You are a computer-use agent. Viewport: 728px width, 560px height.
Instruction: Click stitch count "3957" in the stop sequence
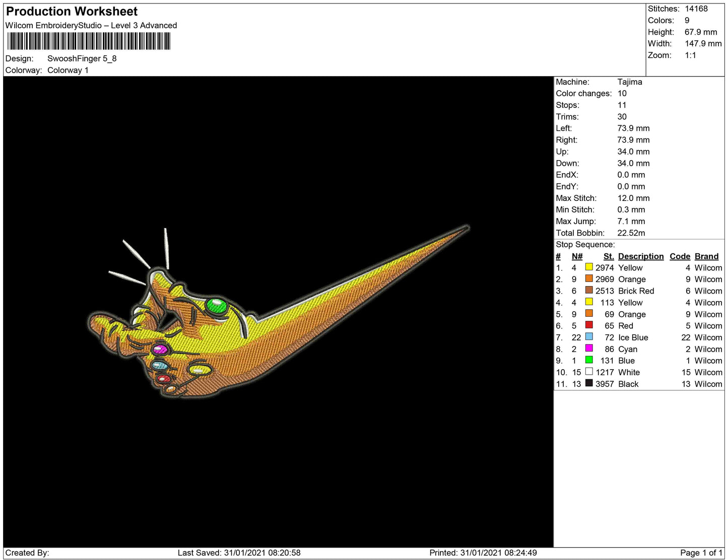tap(605, 384)
